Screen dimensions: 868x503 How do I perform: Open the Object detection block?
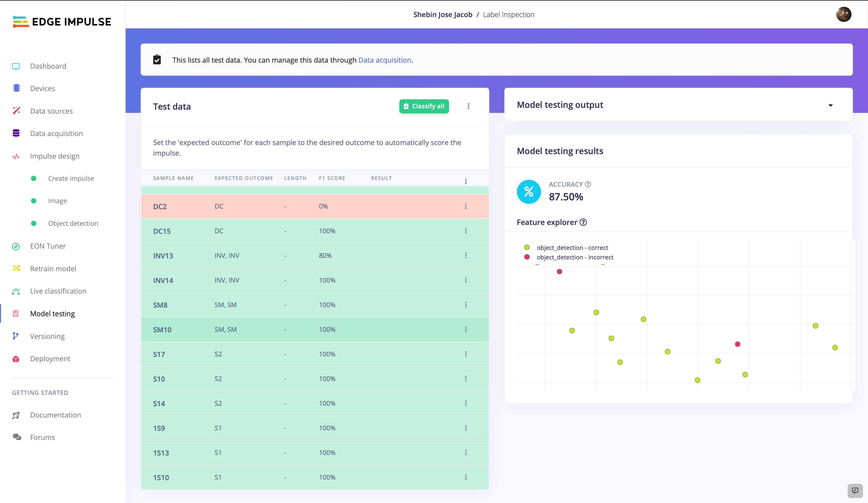pyautogui.click(x=73, y=223)
